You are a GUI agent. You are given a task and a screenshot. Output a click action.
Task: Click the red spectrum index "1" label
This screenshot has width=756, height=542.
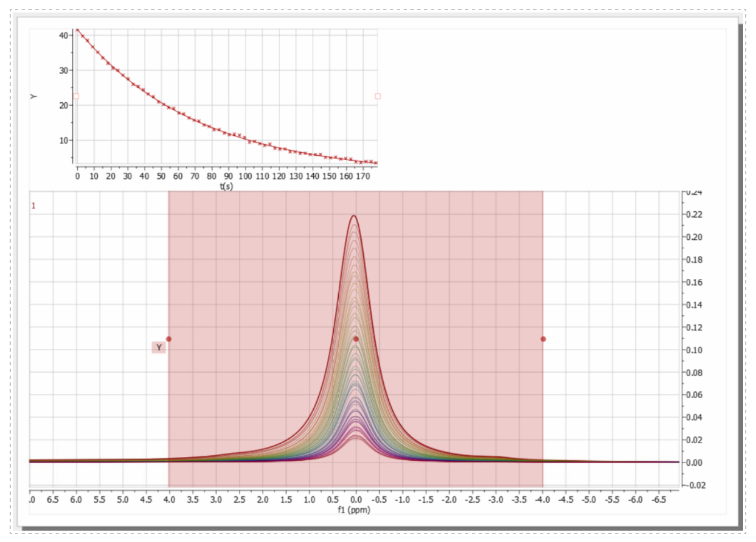point(34,206)
